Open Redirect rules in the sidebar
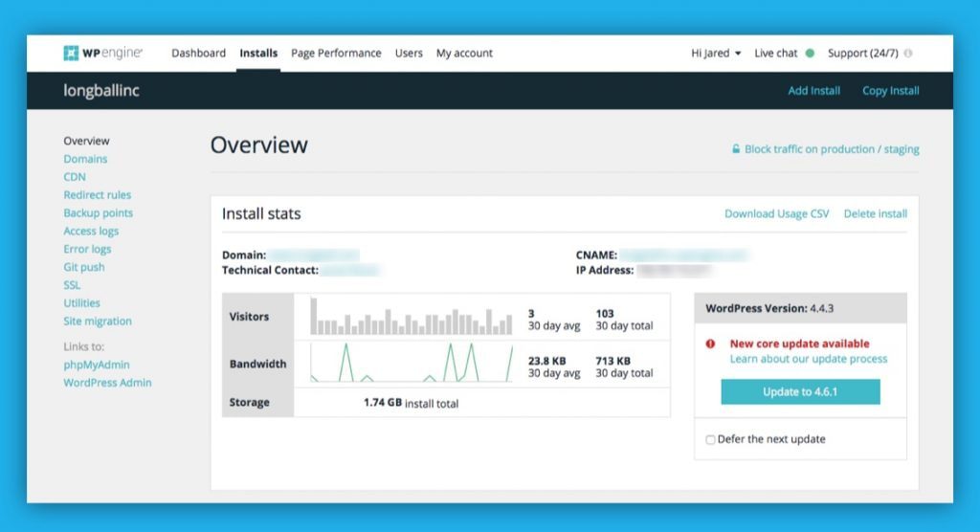The width and height of the screenshot is (980, 532). [97, 195]
